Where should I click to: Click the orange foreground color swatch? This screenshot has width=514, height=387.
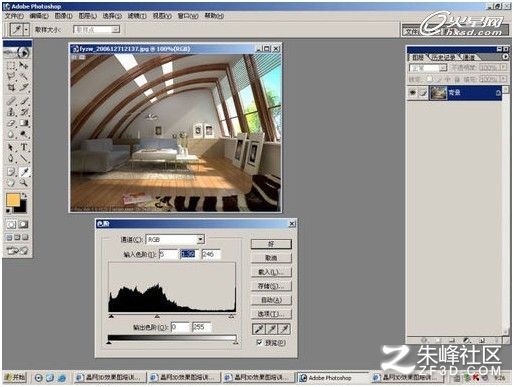13,200
